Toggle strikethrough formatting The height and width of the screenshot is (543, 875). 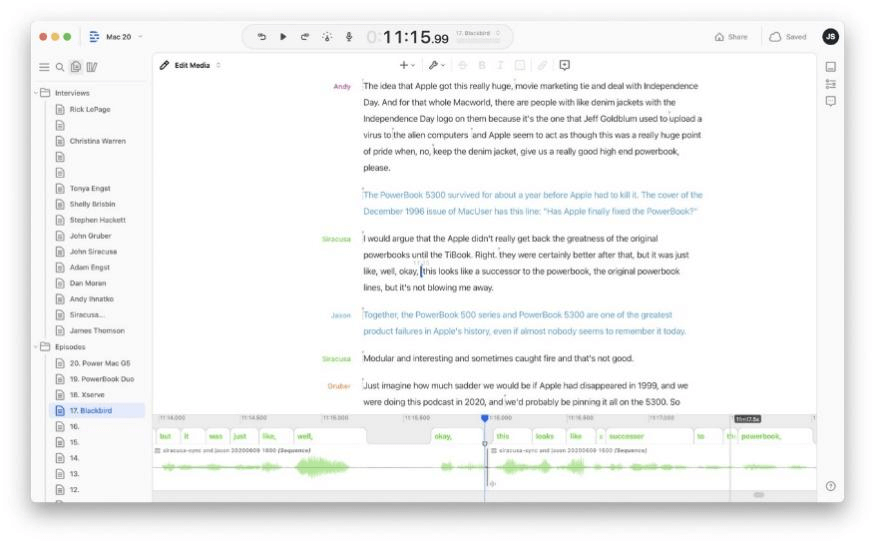[x=462, y=65]
